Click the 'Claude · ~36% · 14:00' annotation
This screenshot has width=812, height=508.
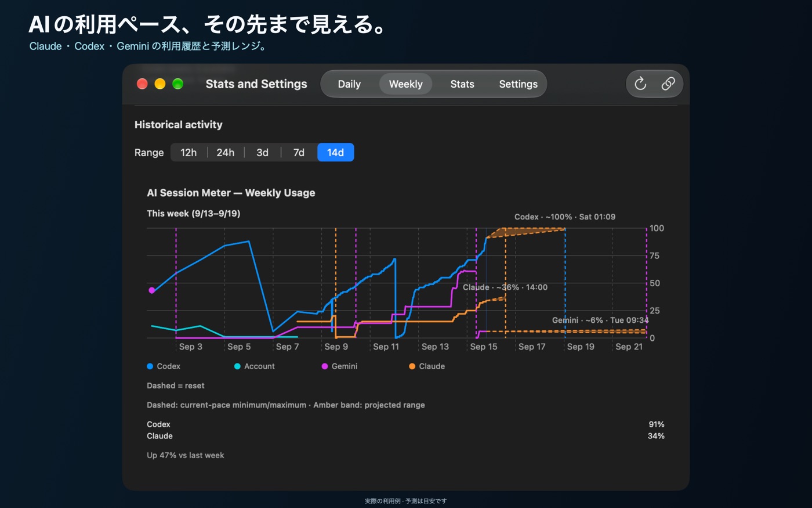(x=505, y=287)
